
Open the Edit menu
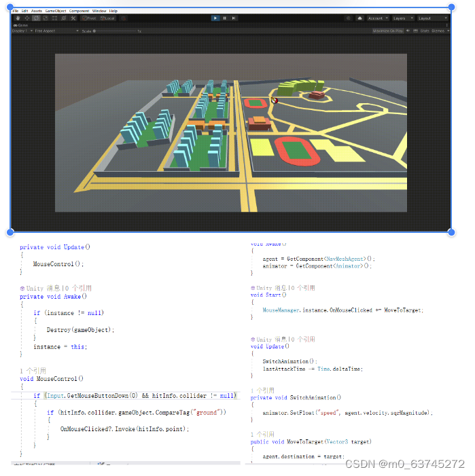click(25, 11)
